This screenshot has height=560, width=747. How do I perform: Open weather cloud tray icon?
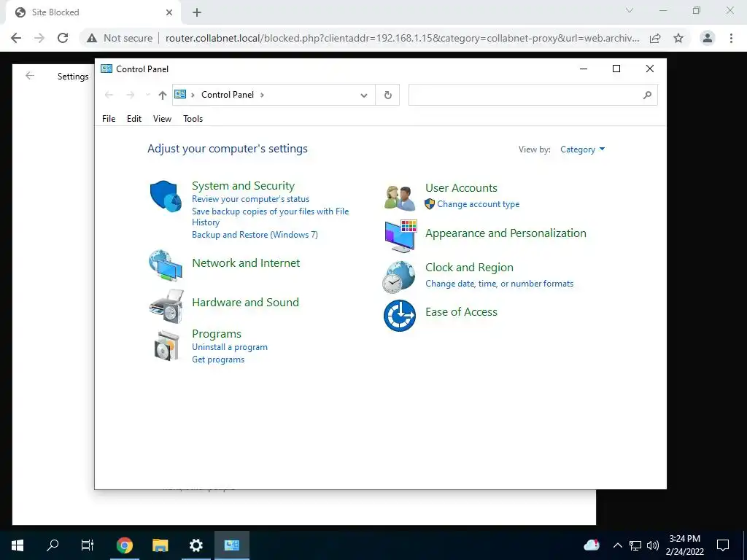pos(591,545)
